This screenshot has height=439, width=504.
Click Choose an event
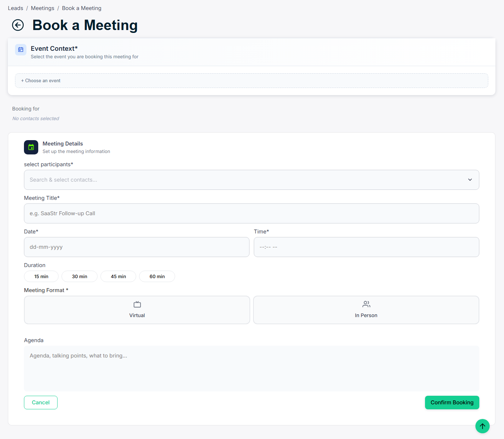pos(252,80)
